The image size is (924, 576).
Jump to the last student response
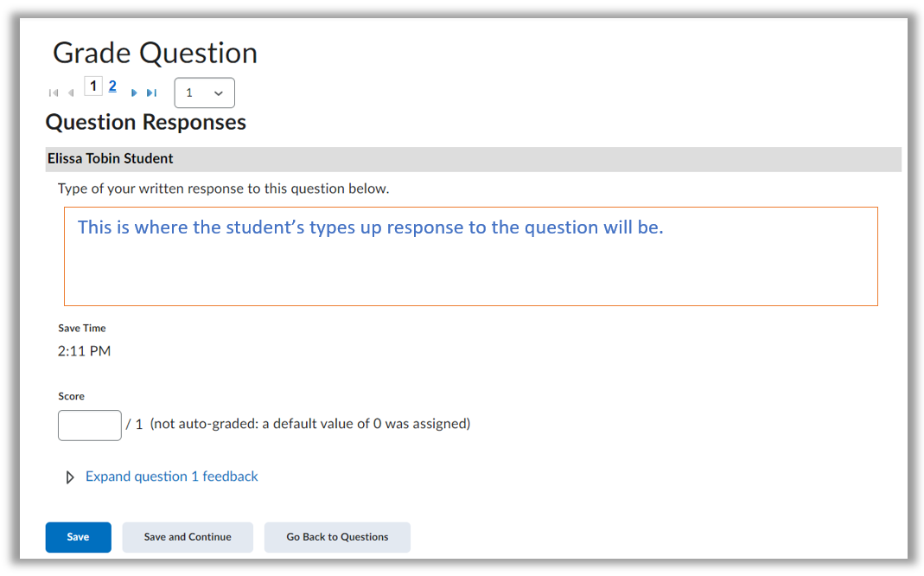click(152, 93)
